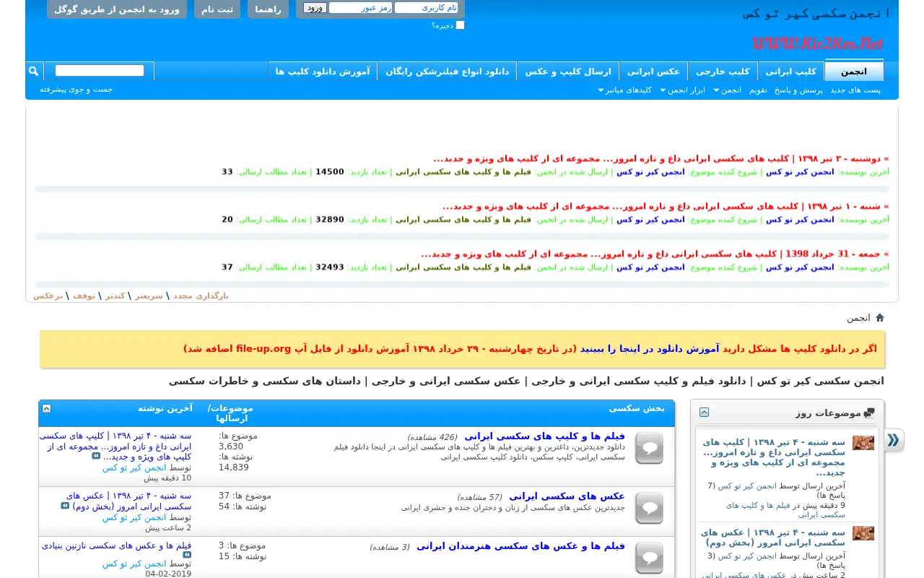The height and width of the screenshot is (578, 924).
Task: Open the آموزش دانلود کلیپ ها tab
Action: pyautogui.click(x=323, y=72)
